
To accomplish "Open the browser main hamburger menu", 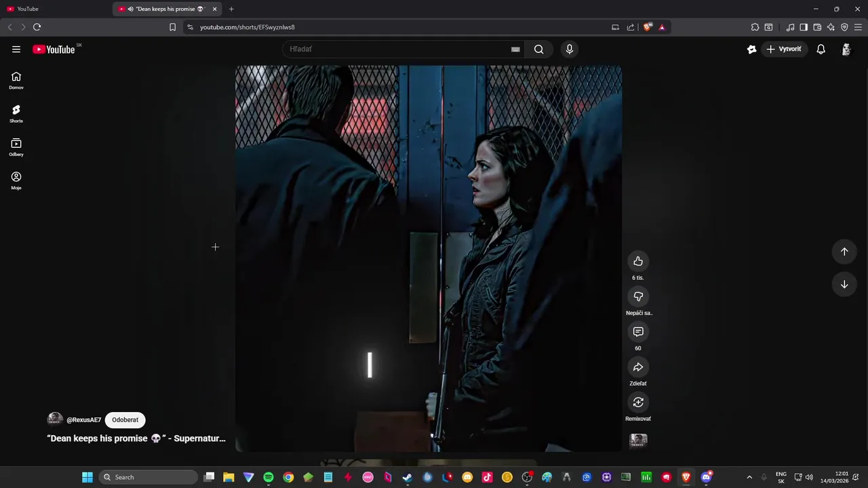I will click(x=858, y=27).
